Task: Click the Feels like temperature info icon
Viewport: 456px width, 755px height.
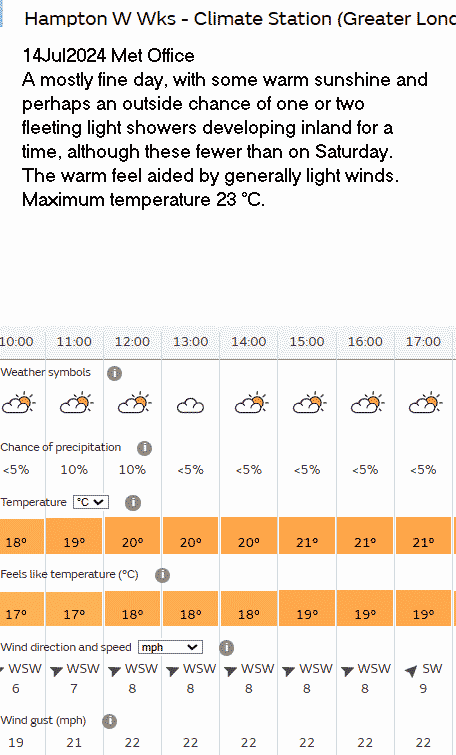Action: coord(162,575)
